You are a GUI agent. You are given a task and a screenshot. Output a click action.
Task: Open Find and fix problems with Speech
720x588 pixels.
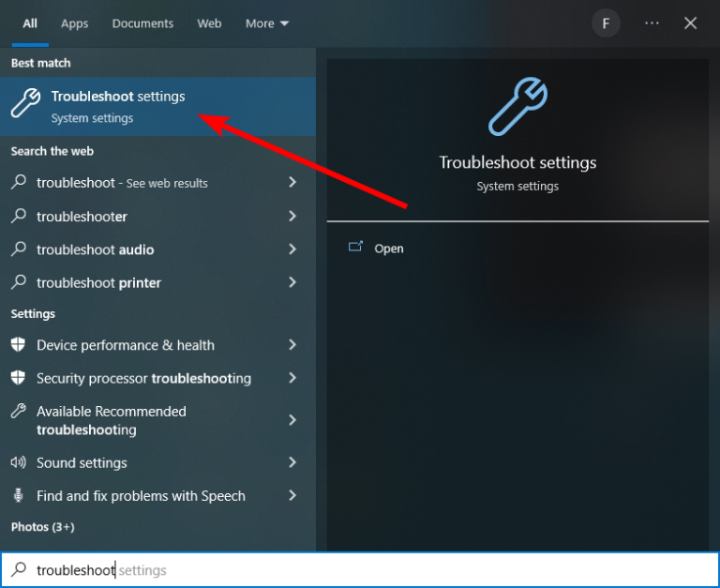coord(157,496)
